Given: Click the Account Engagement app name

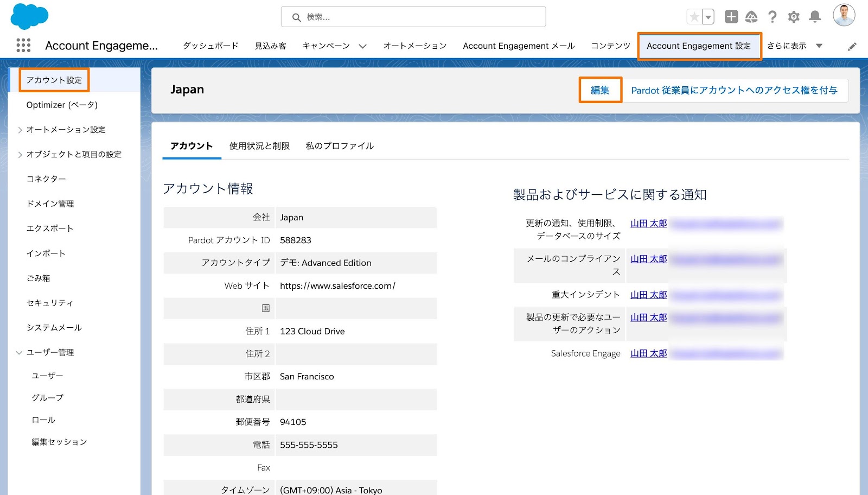Looking at the screenshot, I should 101,46.
